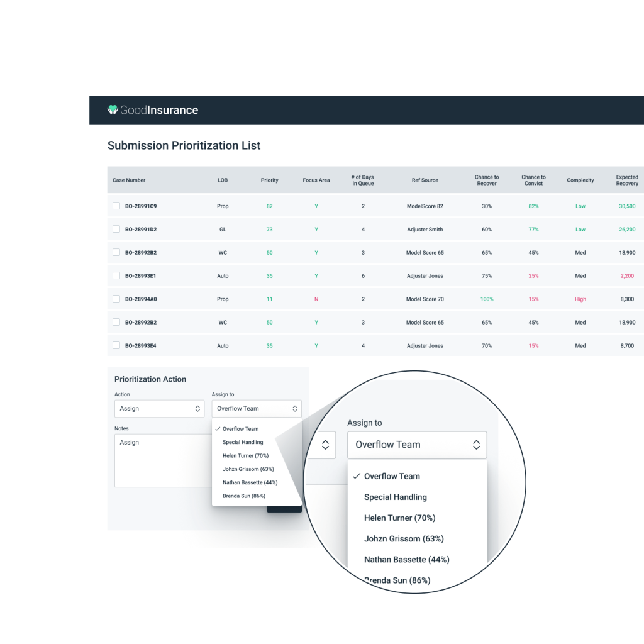Assign to Nathan Bassette (44%)
This screenshot has width=644, height=644.
click(x=250, y=482)
